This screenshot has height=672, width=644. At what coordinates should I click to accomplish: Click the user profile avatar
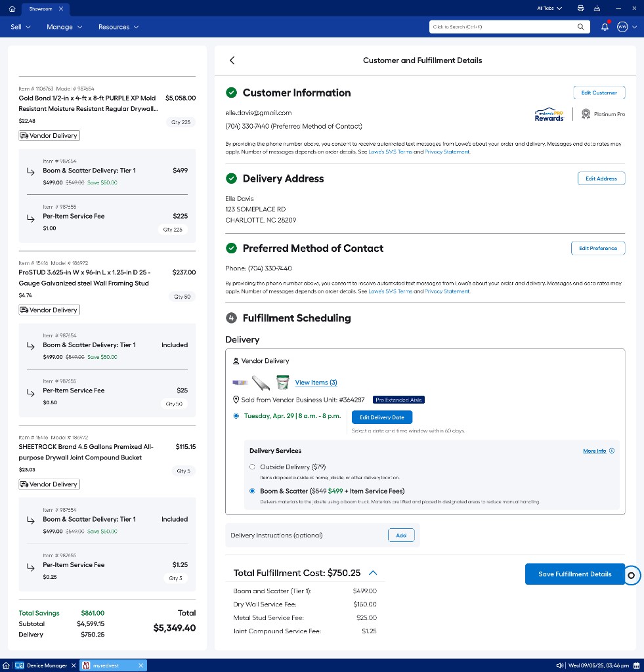pos(622,26)
